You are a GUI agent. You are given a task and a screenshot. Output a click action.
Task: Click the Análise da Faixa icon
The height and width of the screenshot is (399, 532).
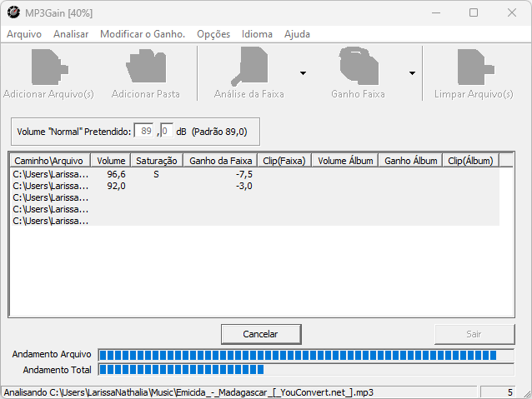249,66
